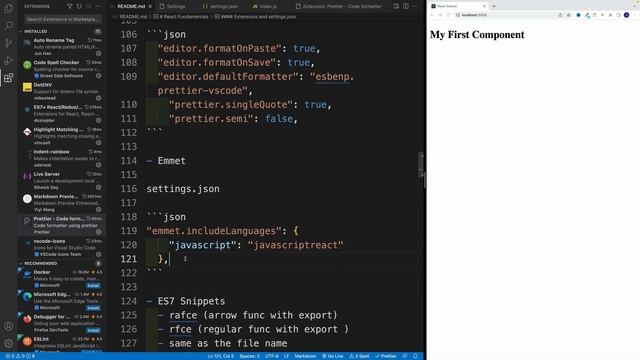Image resolution: width=640 pixels, height=360 pixels.
Task: Open gear menu for Markdown Preview Enhanced
Action: coord(98,210)
